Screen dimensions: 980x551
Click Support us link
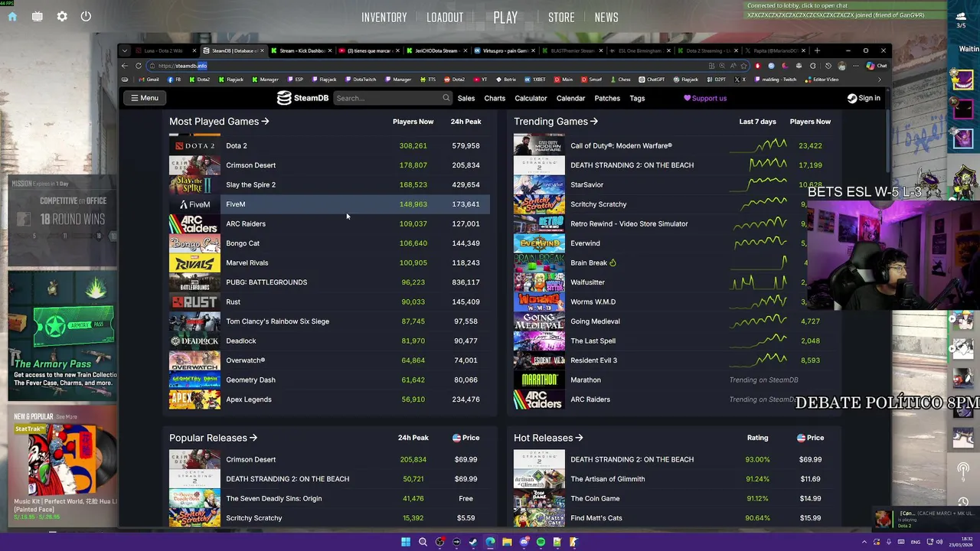[x=705, y=98]
